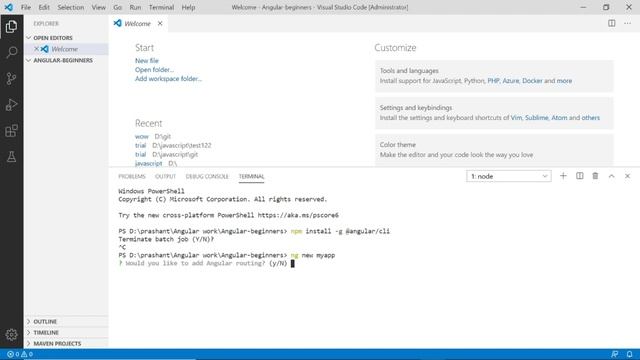640x360 pixels.
Task: Open recent project 'wow'
Action: point(142,136)
